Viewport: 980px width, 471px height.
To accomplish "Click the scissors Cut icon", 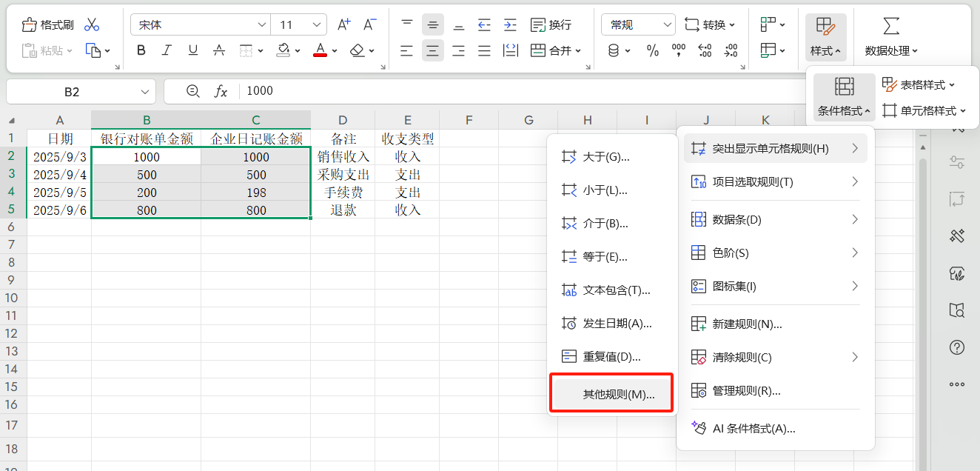I will click(92, 25).
